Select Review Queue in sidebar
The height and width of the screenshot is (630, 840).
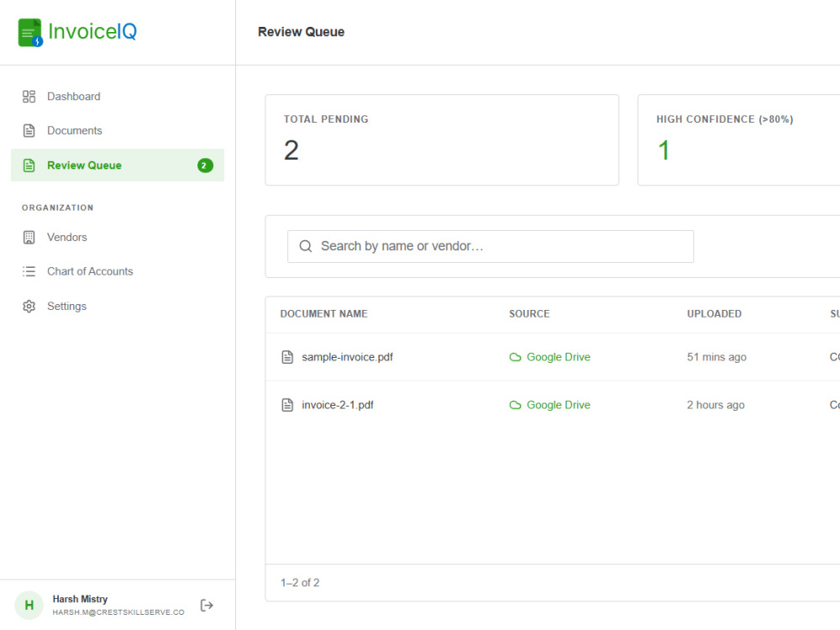pyautogui.click(x=118, y=165)
